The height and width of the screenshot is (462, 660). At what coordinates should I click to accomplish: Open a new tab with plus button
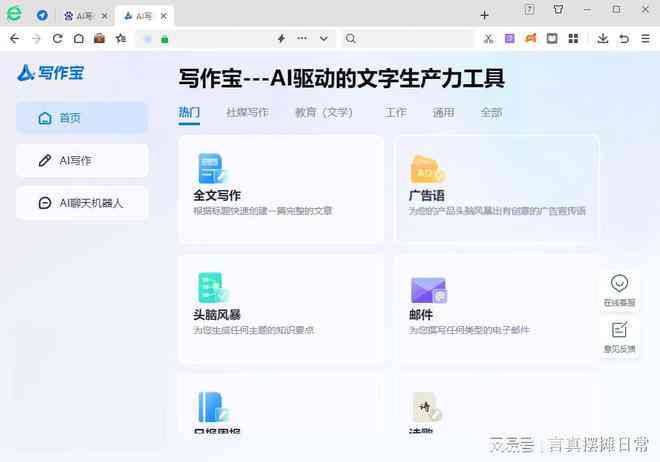[484, 16]
